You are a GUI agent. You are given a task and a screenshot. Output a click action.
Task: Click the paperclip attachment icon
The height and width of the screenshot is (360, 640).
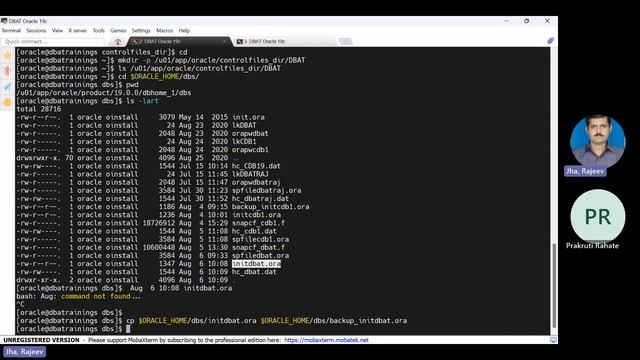[x=551, y=41]
